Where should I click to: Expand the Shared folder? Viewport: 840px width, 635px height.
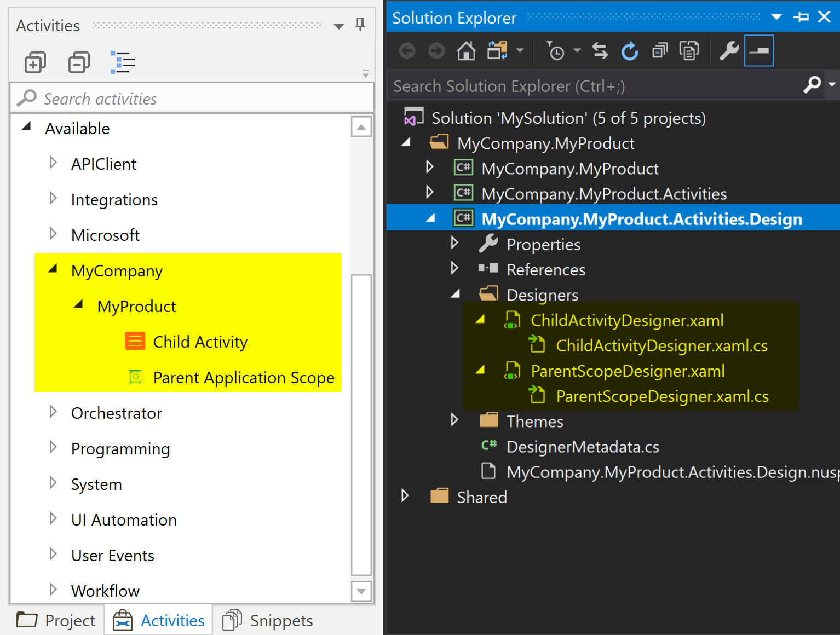coord(405,495)
